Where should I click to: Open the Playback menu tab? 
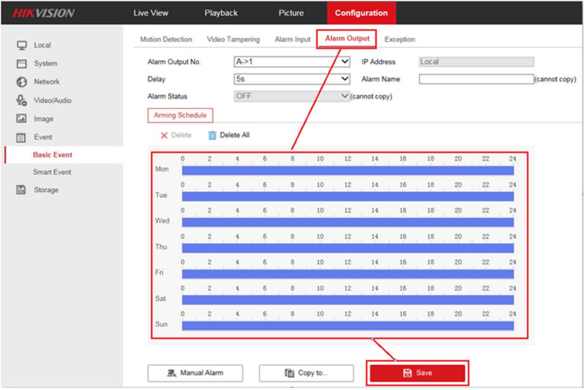click(221, 13)
